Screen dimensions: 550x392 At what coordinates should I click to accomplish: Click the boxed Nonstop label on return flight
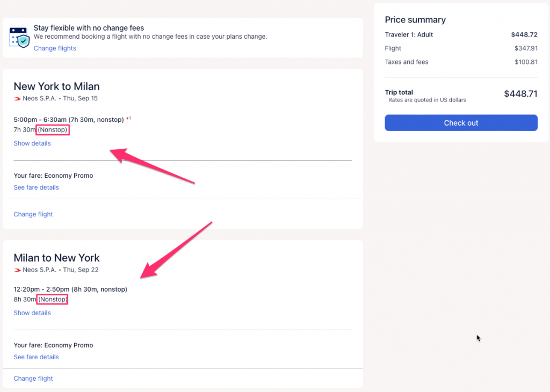pyautogui.click(x=53, y=300)
